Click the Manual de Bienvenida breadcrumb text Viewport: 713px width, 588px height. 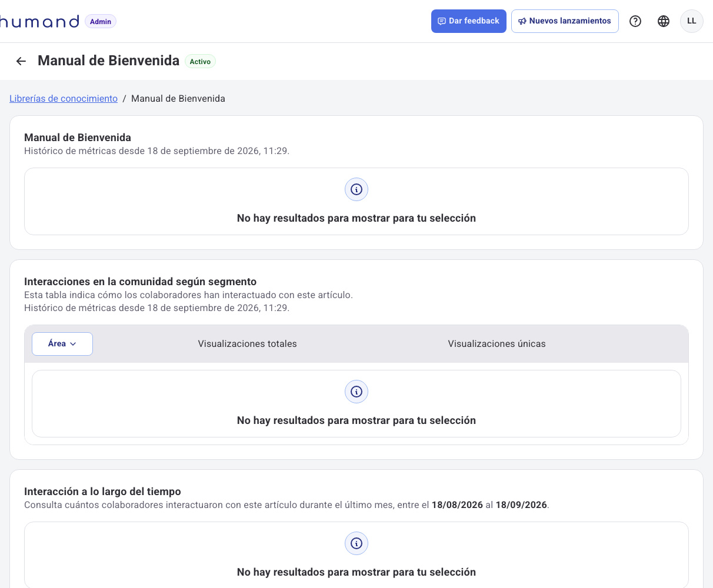[178, 99]
